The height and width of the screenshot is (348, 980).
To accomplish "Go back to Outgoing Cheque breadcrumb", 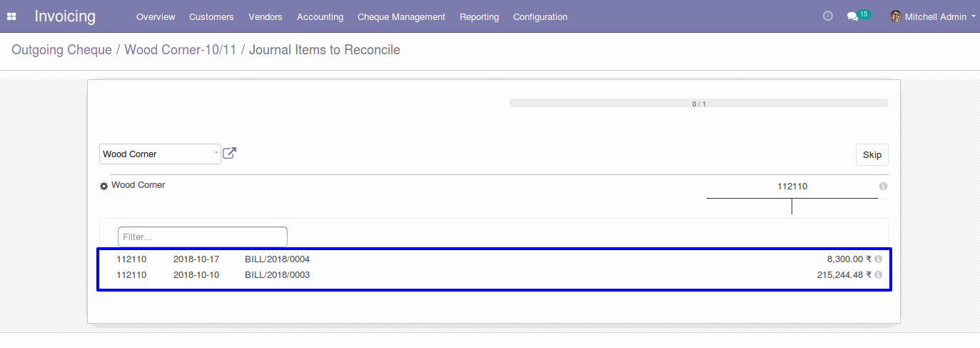I will (61, 50).
